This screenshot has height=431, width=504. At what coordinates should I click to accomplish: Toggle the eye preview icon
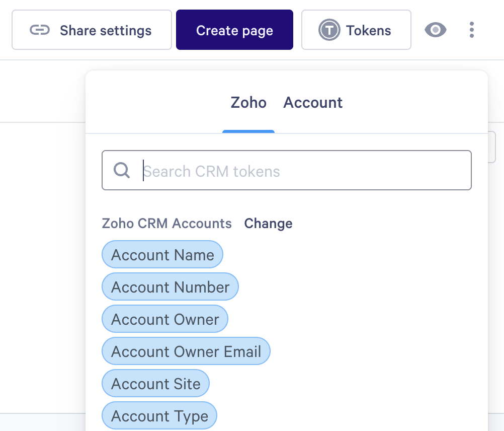(x=435, y=30)
